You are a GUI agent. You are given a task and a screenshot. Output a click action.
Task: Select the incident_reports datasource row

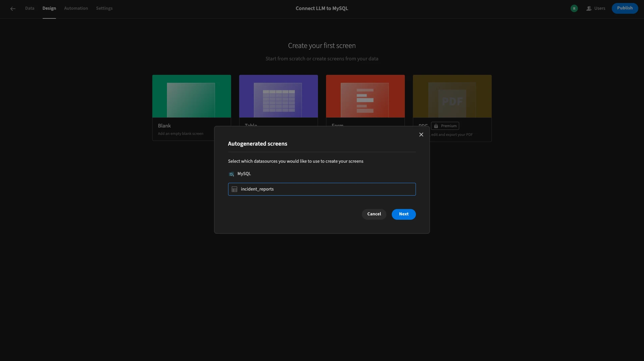coord(322,189)
